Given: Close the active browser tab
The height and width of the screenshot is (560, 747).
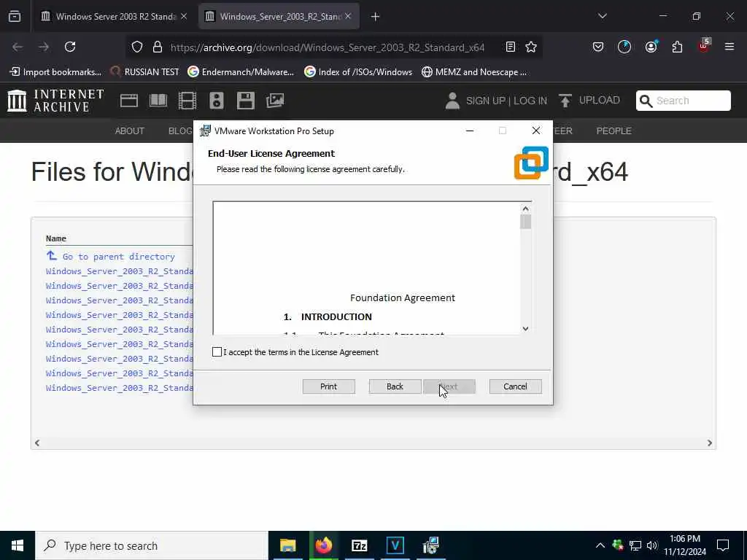Looking at the screenshot, I should tap(348, 16).
